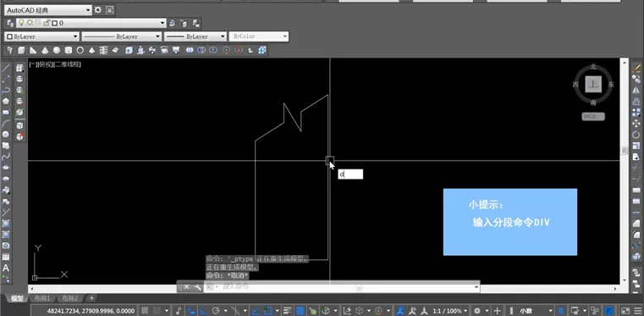Click the layer states manager icon
The height and width of the screenshot is (316, 644).
(196, 24)
